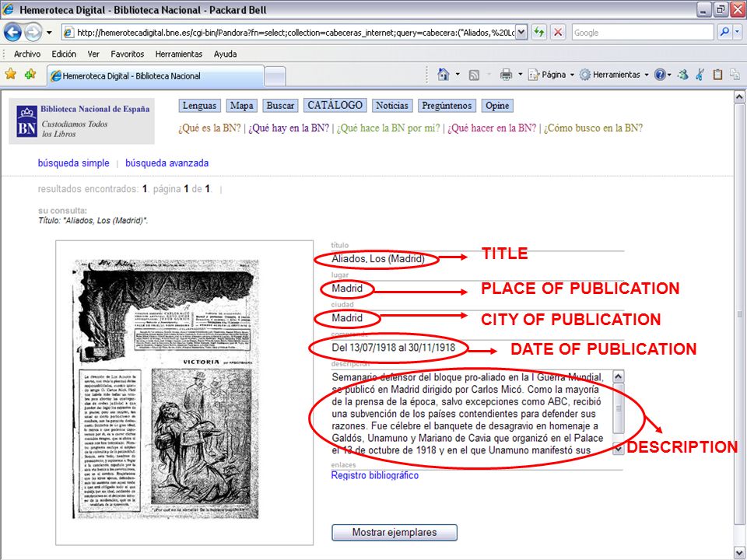The width and height of the screenshot is (747, 560).
Task: Click the Messenger people icon in command bar
Action: [x=682, y=75]
